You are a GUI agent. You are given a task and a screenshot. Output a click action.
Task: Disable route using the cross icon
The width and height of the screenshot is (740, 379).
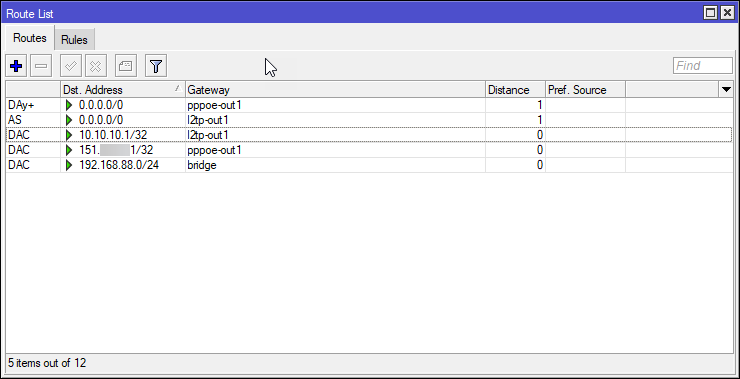tap(96, 66)
